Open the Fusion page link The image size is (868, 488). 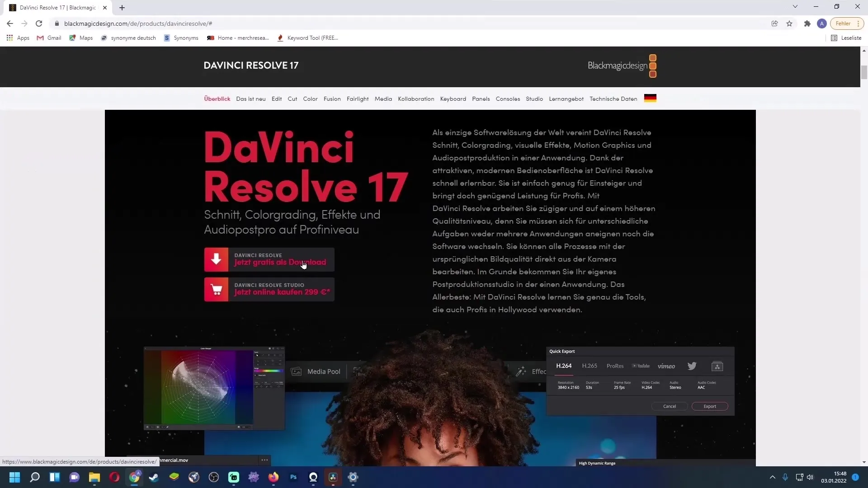point(332,99)
